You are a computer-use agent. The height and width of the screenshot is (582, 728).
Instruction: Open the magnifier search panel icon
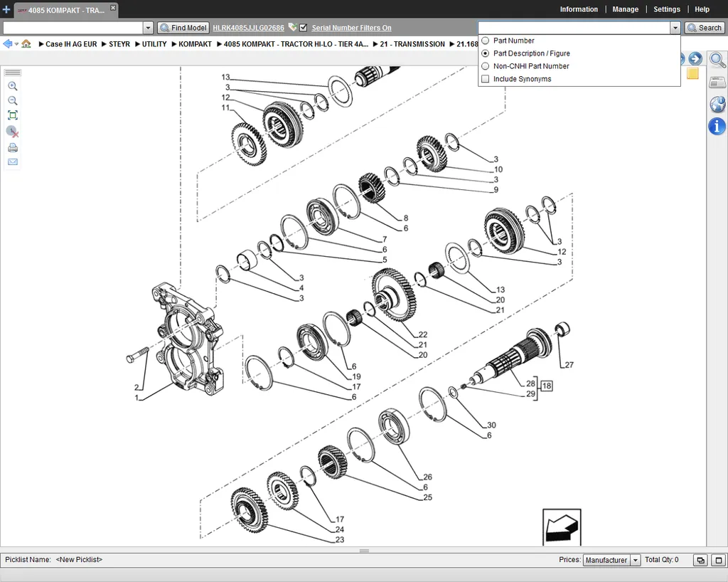(717, 60)
